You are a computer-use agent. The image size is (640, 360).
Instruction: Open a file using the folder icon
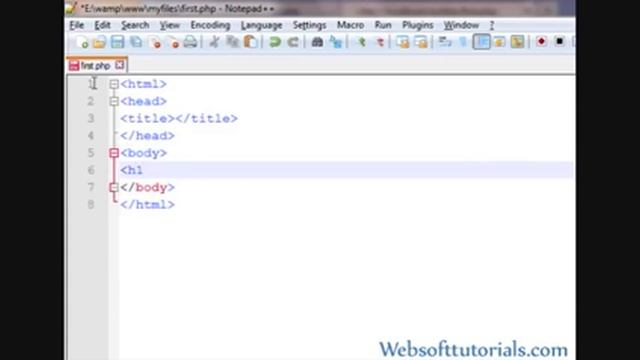click(99, 42)
